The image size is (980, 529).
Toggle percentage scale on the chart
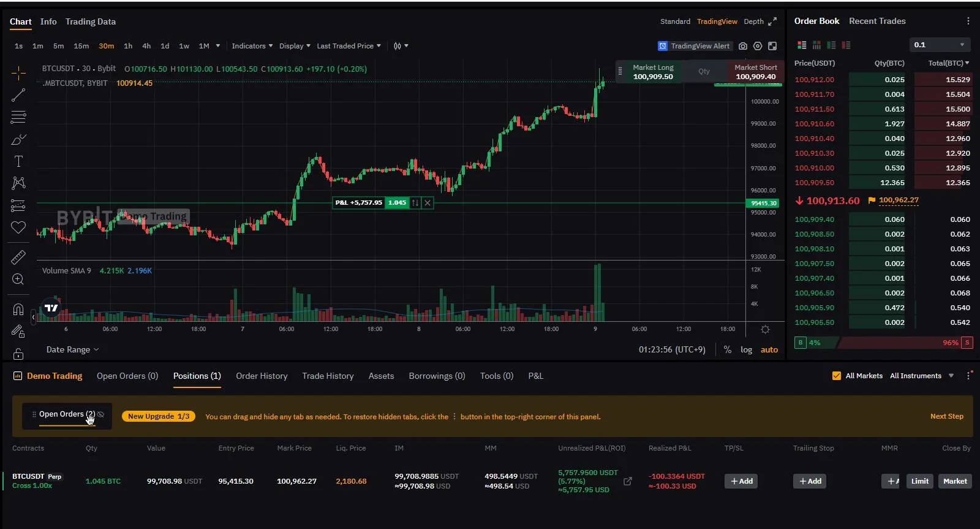click(728, 349)
